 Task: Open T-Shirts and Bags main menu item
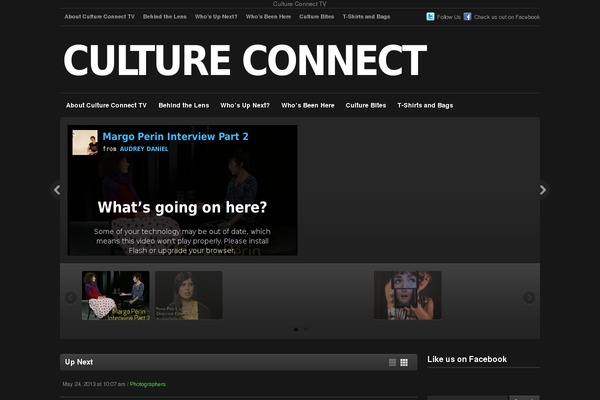tap(425, 105)
